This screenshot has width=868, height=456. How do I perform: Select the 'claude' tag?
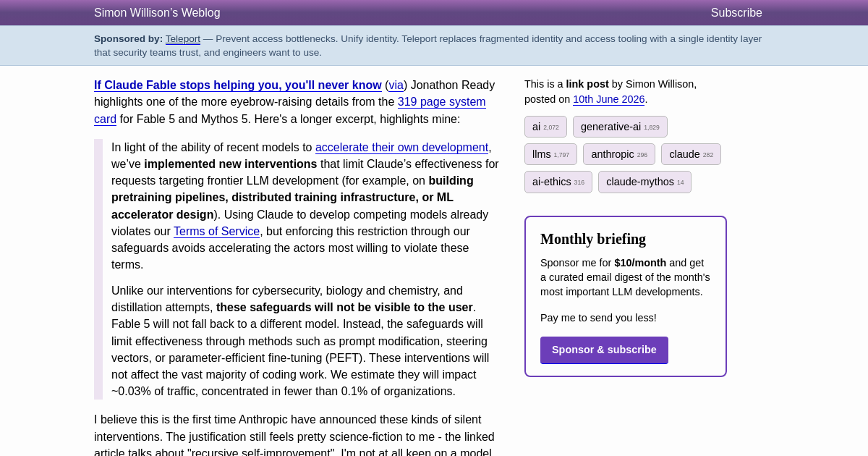[691, 154]
